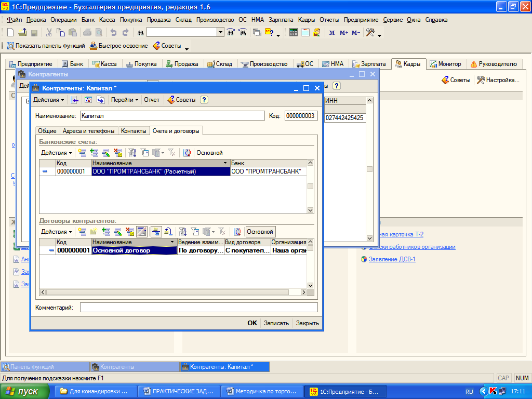The image size is (532, 399).
Task: Edit the current bank account with pencil icon
Action: click(106, 153)
